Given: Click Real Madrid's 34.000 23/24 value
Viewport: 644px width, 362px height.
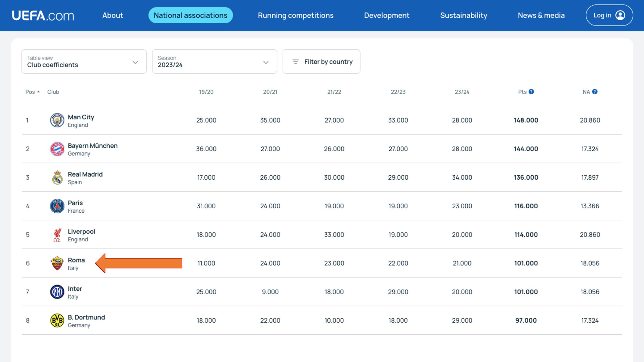Looking at the screenshot, I should pyautogui.click(x=462, y=178).
